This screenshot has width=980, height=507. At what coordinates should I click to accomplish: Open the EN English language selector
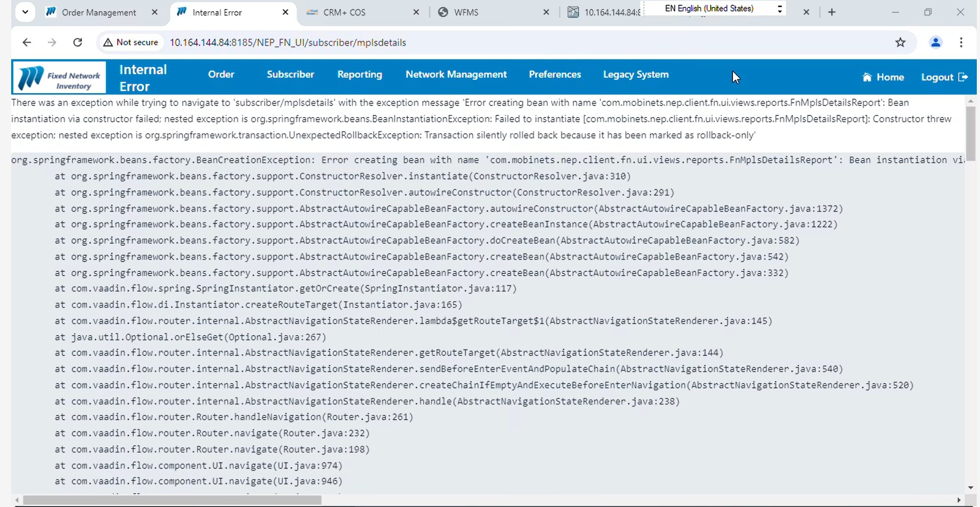coord(713,9)
